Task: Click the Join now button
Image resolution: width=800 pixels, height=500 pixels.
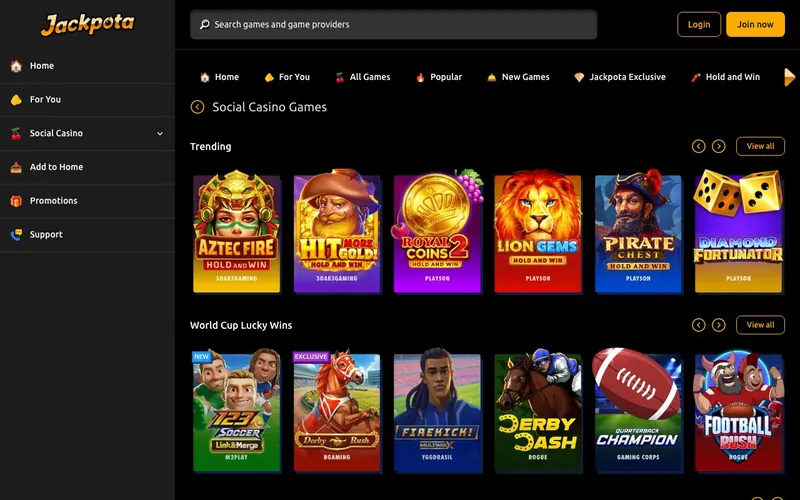Action: tap(755, 24)
